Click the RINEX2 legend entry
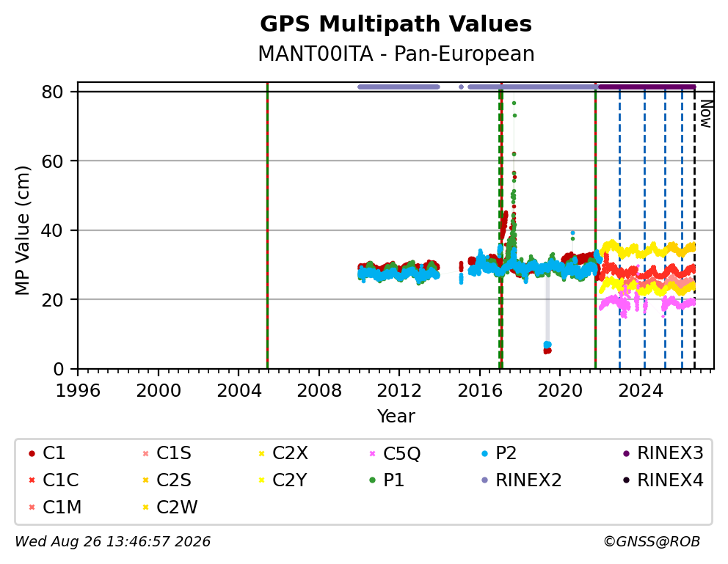The width and height of the screenshot is (728, 564). [x=521, y=480]
